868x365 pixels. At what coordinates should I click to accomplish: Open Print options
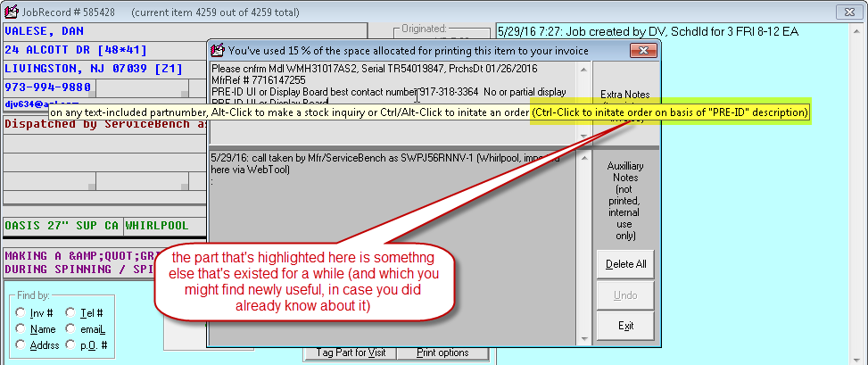coord(442,353)
